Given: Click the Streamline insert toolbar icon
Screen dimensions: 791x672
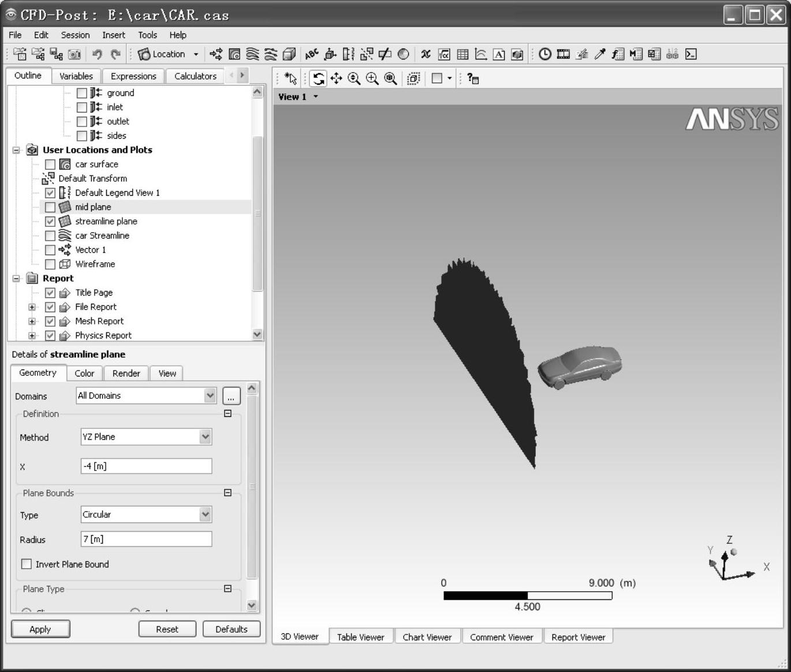Looking at the screenshot, I should click(x=252, y=54).
